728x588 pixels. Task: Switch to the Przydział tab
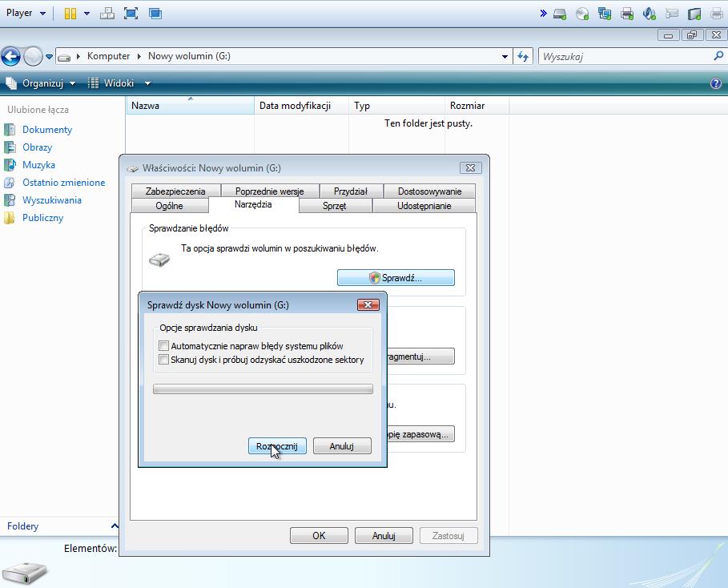click(351, 191)
